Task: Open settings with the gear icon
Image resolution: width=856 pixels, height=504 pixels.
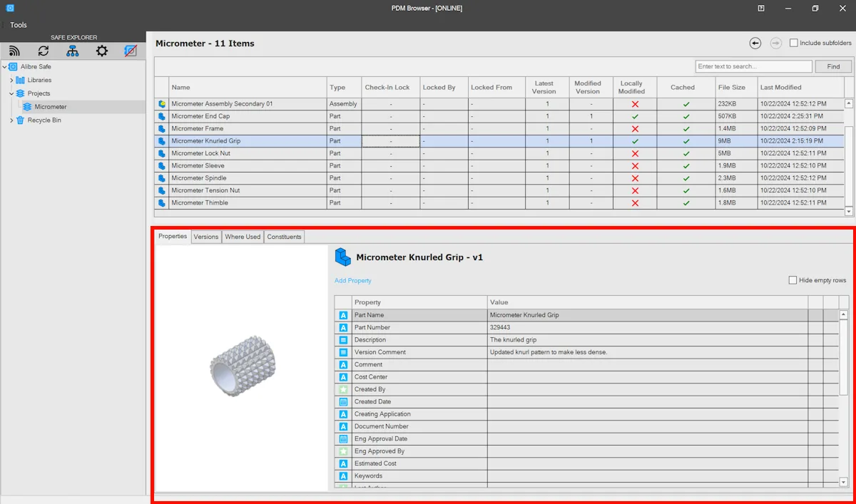Action: pyautogui.click(x=102, y=51)
